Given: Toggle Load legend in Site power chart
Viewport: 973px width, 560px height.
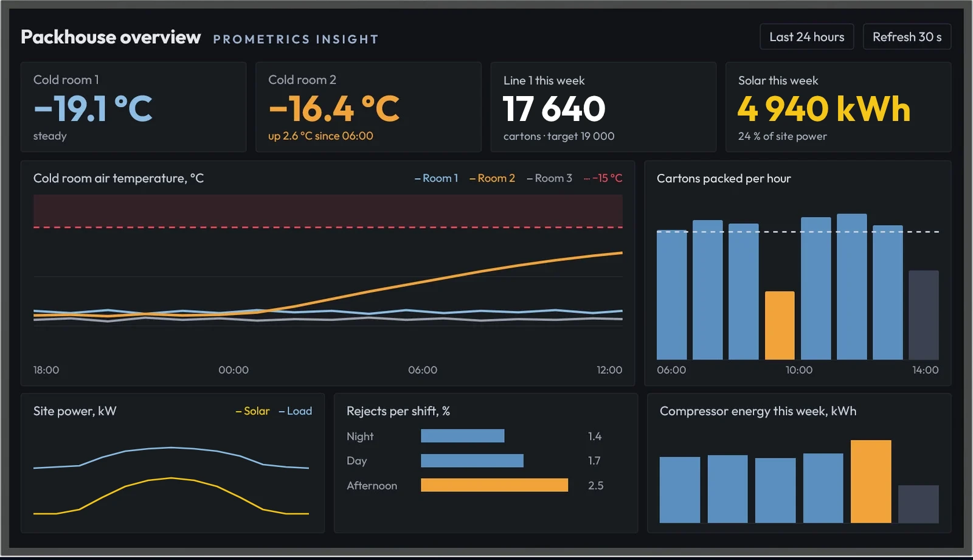Looking at the screenshot, I should pos(295,411).
